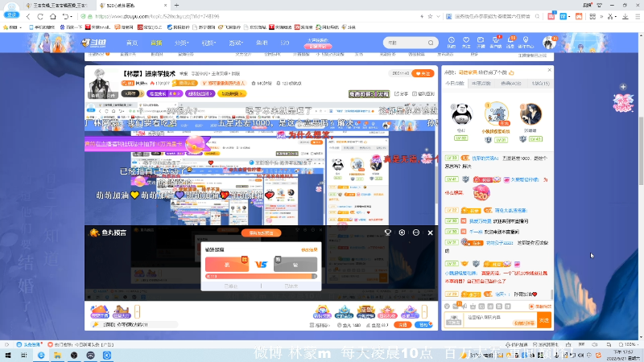
Task: Open the clock history icon in Douyu header
Action: 452,43
